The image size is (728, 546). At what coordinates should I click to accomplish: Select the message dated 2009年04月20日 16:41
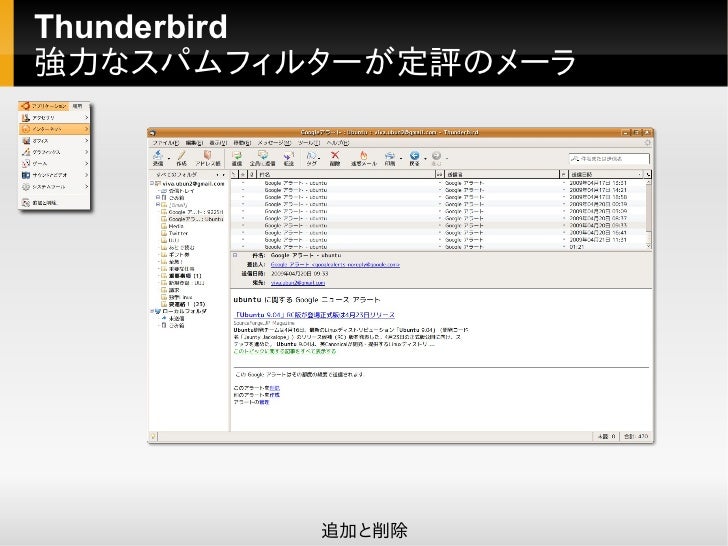(x=438, y=233)
